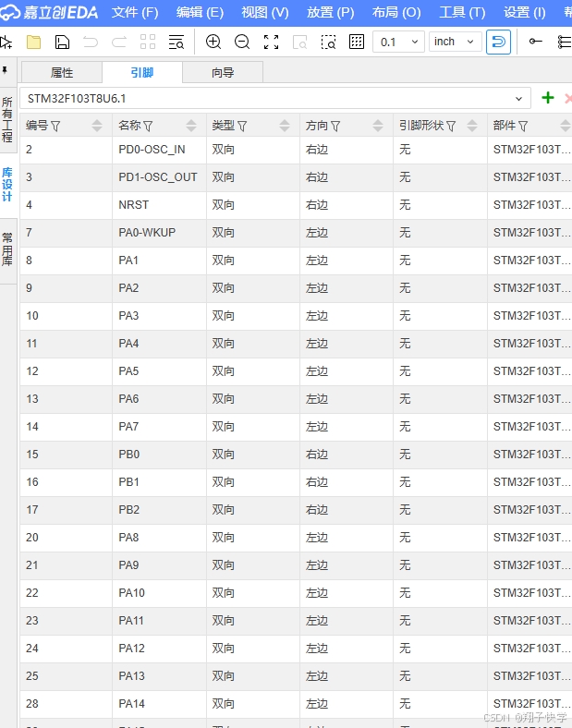Open the inch unit dropdown
Screen dimensions: 572x728
click(455, 42)
